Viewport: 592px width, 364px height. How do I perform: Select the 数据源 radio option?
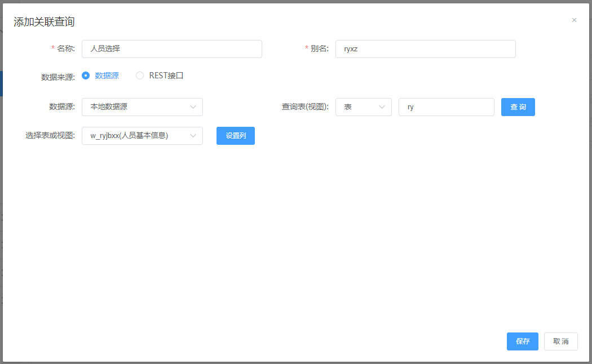86,76
